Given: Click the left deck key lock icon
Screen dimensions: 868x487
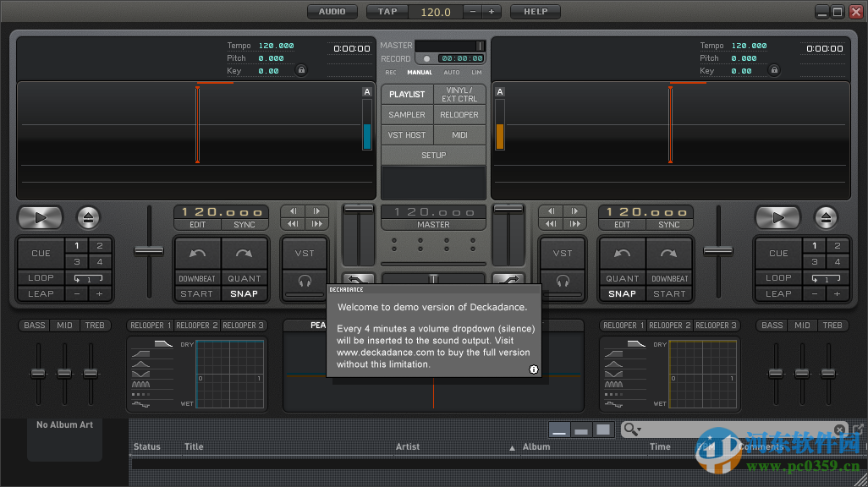Looking at the screenshot, I should click(x=300, y=70).
